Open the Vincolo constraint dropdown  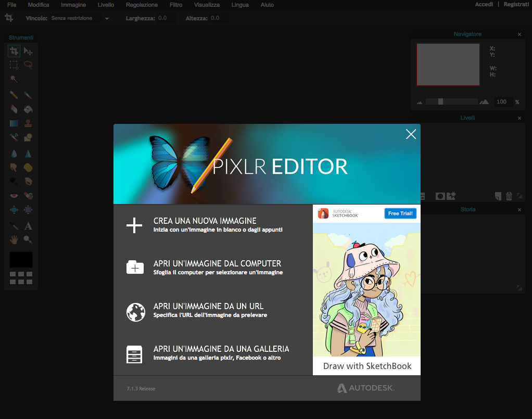(107, 19)
